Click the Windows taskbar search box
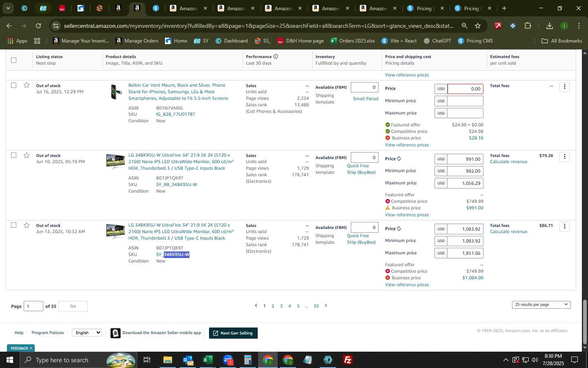588x368 pixels. 78,360
